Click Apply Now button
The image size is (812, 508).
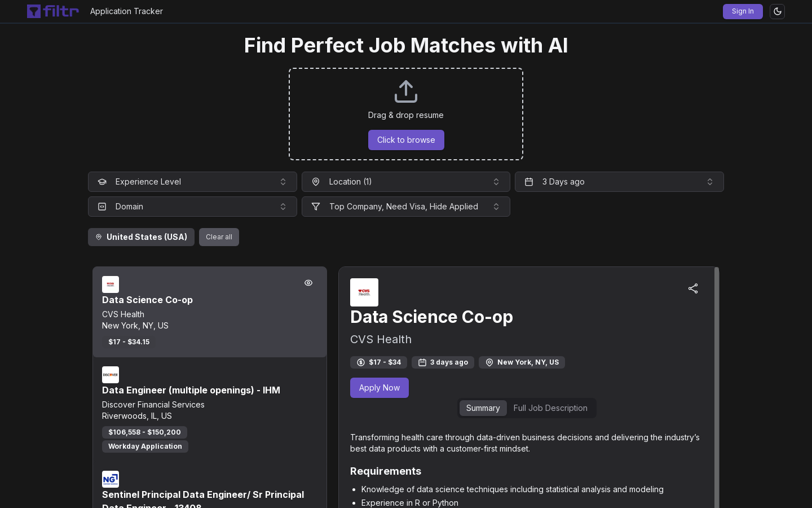[379, 388]
